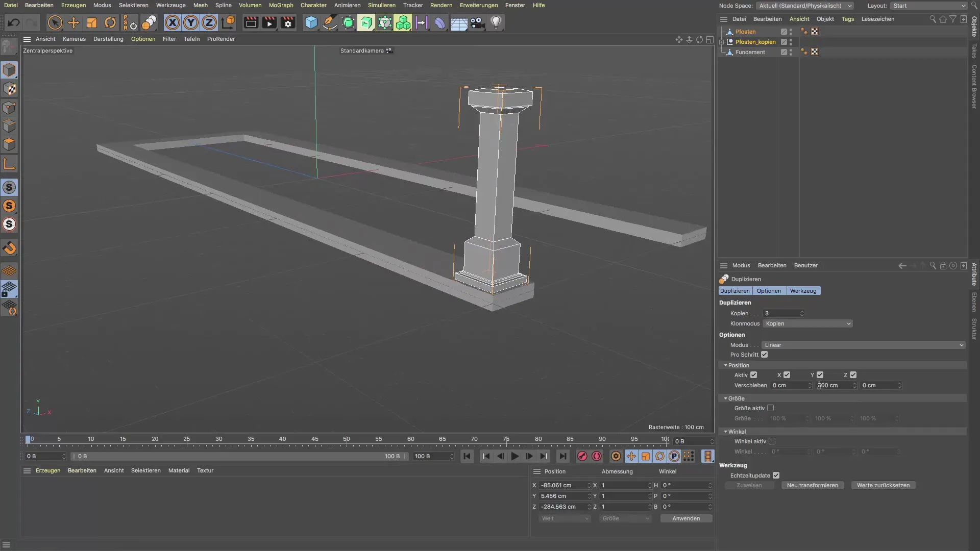Select the Scale tool

(92, 22)
